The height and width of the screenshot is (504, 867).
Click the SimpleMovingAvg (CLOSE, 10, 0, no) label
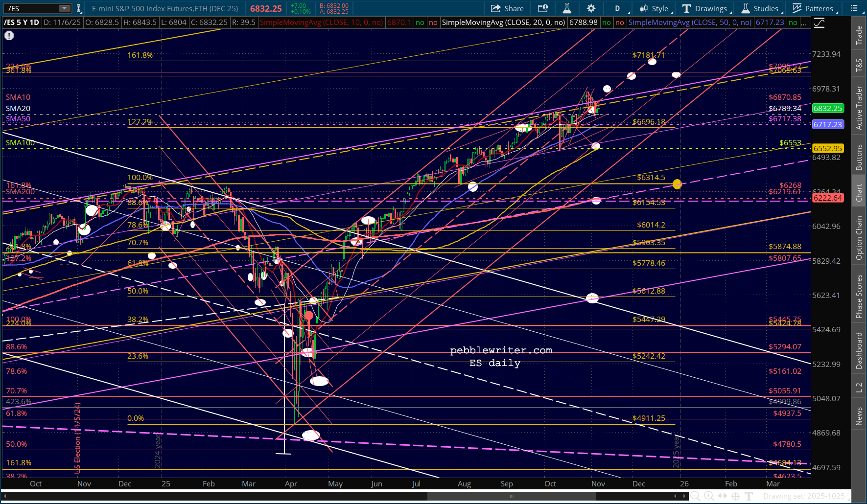(321, 23)
